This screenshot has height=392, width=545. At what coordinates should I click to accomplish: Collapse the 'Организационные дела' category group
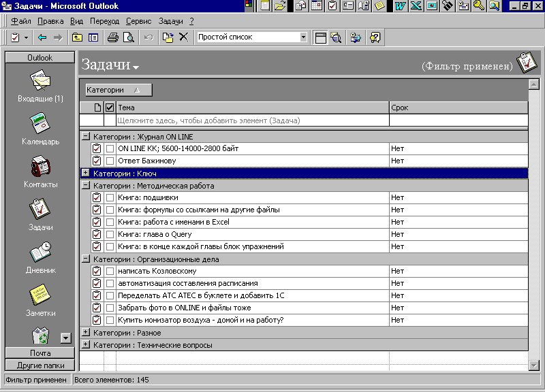tap(86, 259)
